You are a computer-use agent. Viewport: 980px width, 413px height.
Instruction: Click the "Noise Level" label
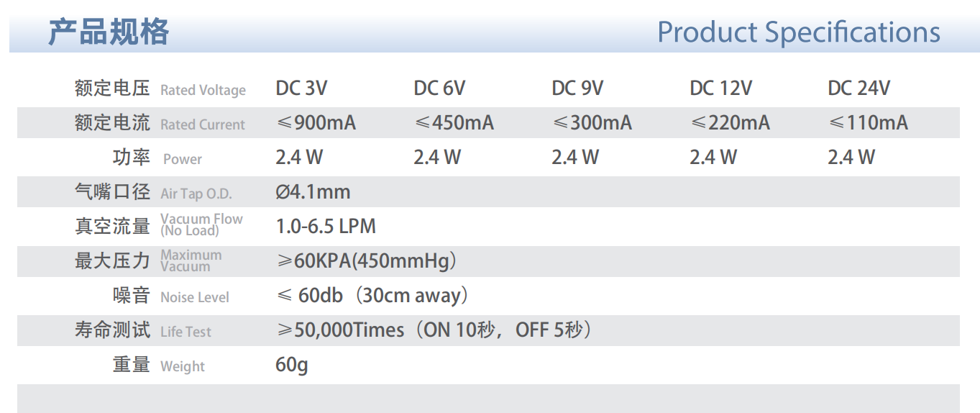coord(194,297)
